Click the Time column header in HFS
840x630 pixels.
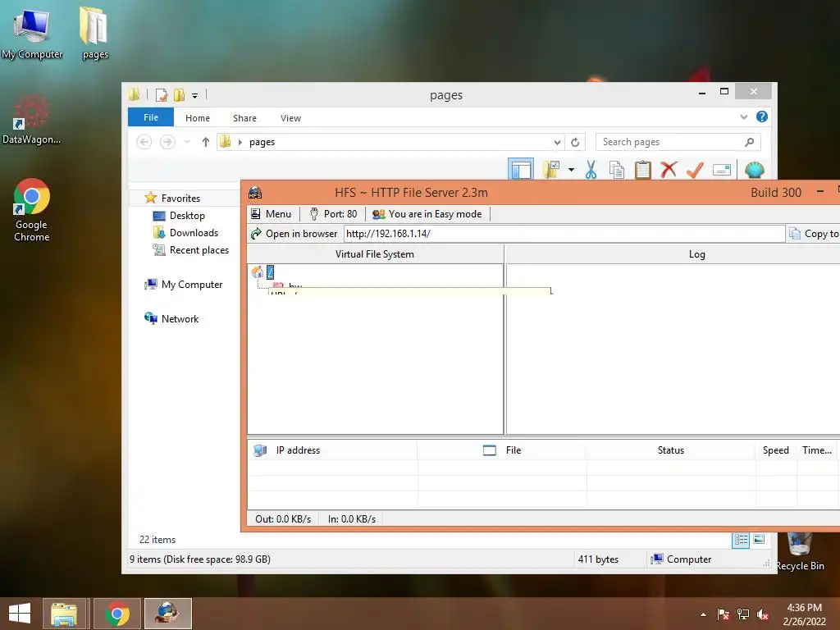coord(817,450)
